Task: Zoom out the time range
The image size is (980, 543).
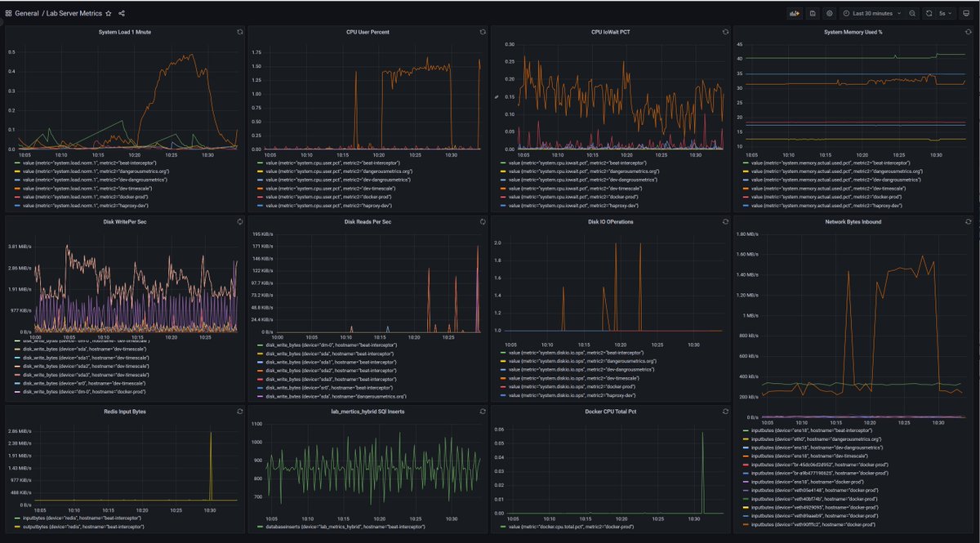Action: [912, 13]
